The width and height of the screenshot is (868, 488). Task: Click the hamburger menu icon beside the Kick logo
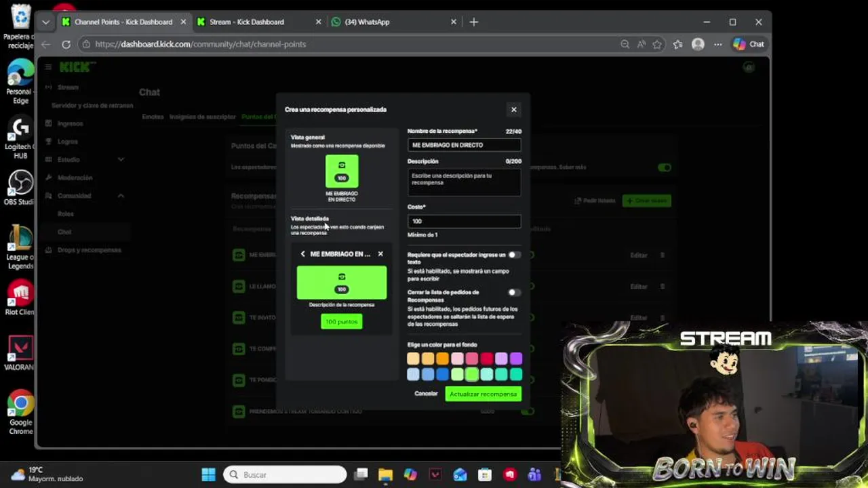[48, 67]
